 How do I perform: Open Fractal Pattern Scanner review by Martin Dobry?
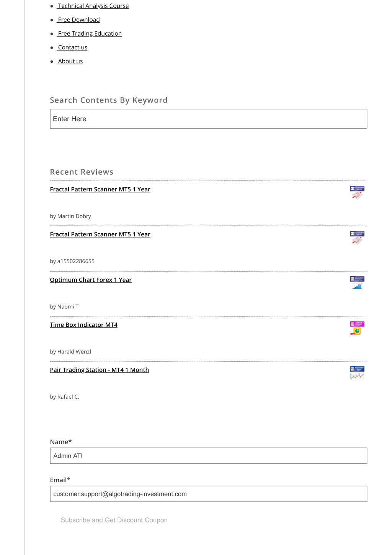coord(100,189)
